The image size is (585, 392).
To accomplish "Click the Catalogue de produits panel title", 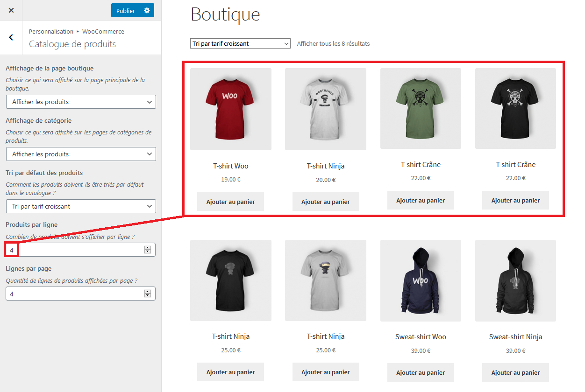I will tap(72, 44).
